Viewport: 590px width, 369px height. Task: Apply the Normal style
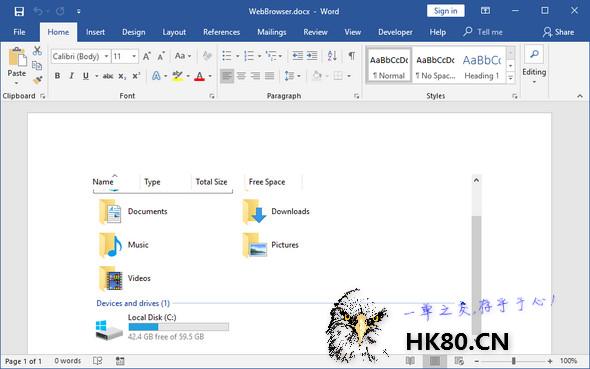click(389, 65)
